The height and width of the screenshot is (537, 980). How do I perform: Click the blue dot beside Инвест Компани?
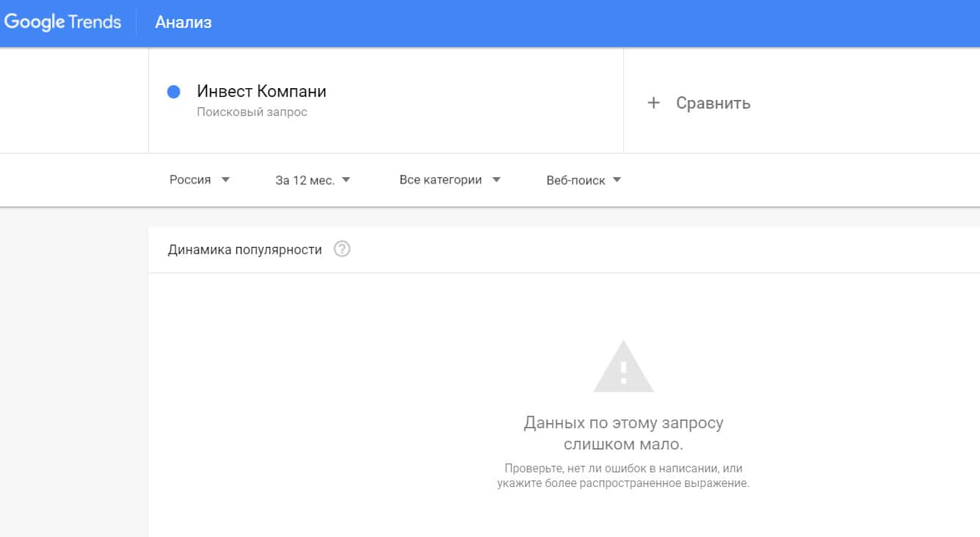point(174,92)
